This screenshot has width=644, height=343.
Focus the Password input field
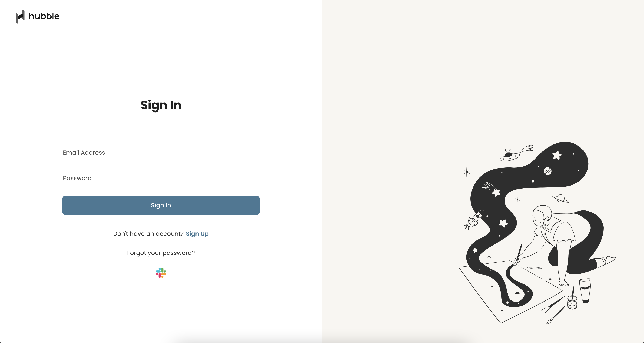click(161, 178)
